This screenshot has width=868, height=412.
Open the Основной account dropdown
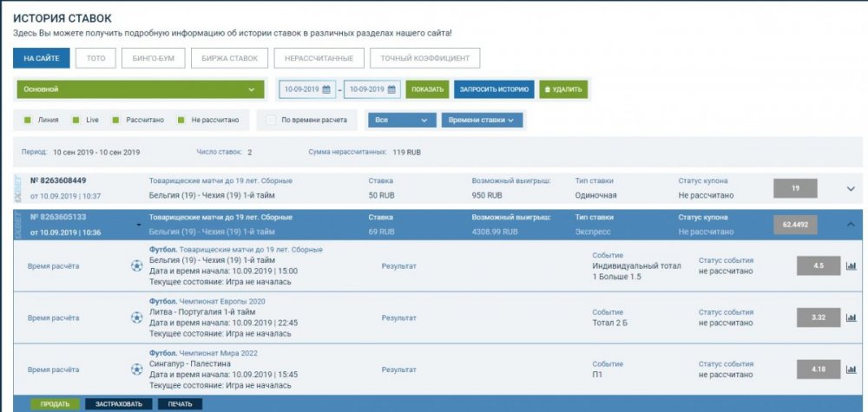140,89
